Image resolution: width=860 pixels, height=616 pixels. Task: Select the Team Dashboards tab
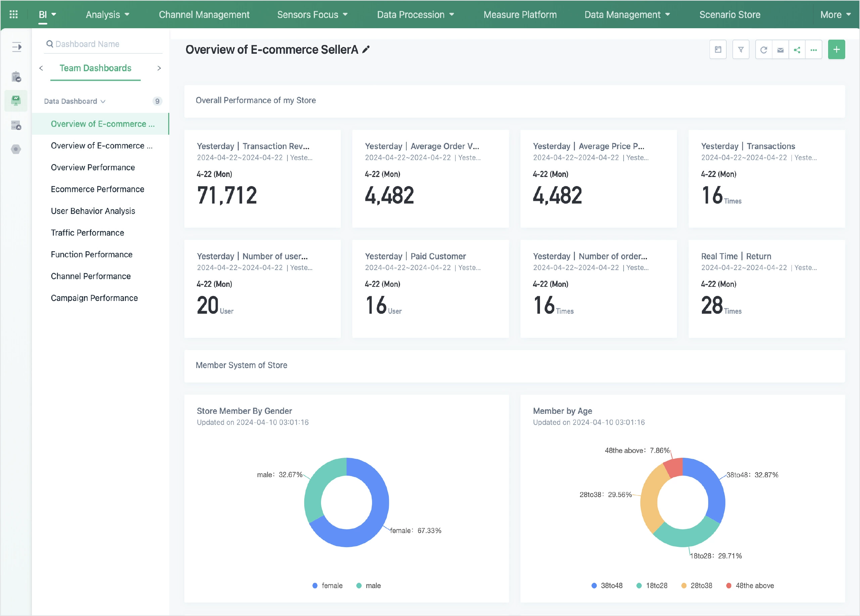coord(95,68)
